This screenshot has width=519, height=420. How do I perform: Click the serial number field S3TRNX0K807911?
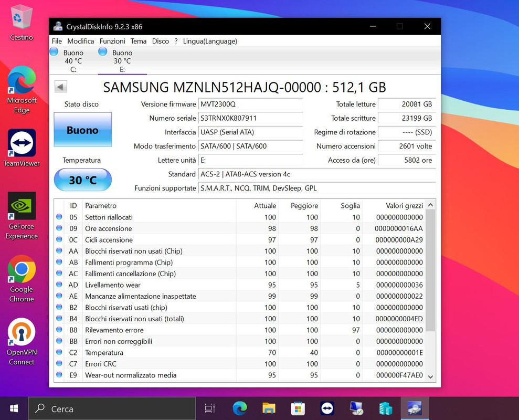point(250,118)
